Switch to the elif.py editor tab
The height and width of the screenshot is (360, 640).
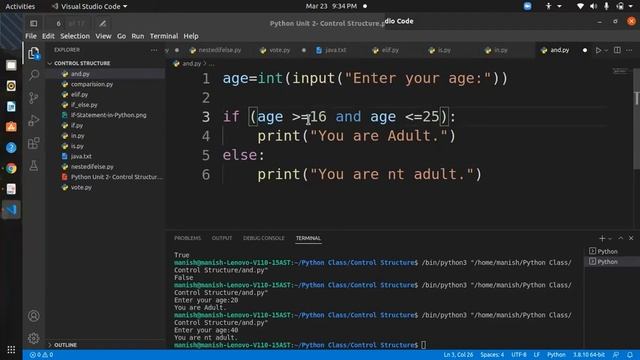[x=390, y=50]
